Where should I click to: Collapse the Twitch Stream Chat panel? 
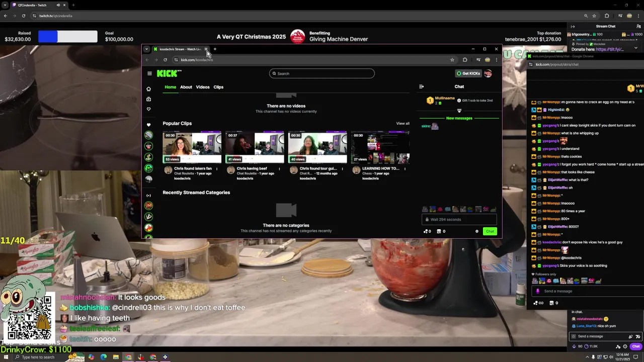[573, 26]
